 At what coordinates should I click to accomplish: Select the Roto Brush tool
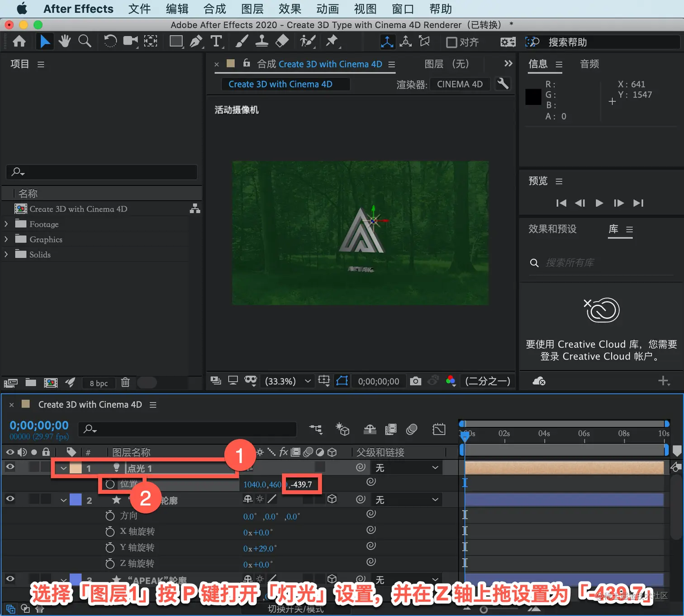(308, 41)
